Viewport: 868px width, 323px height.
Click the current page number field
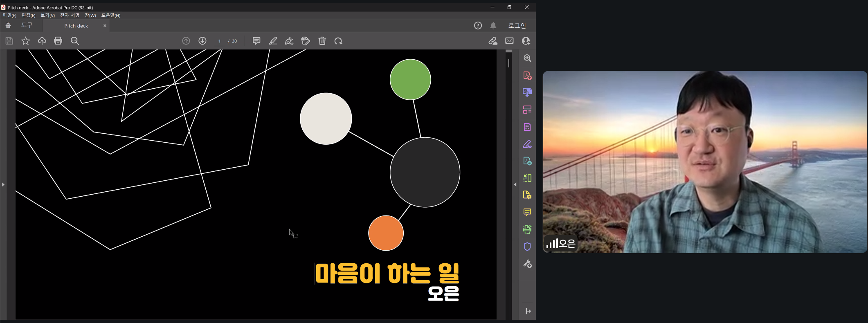point(220,41)
